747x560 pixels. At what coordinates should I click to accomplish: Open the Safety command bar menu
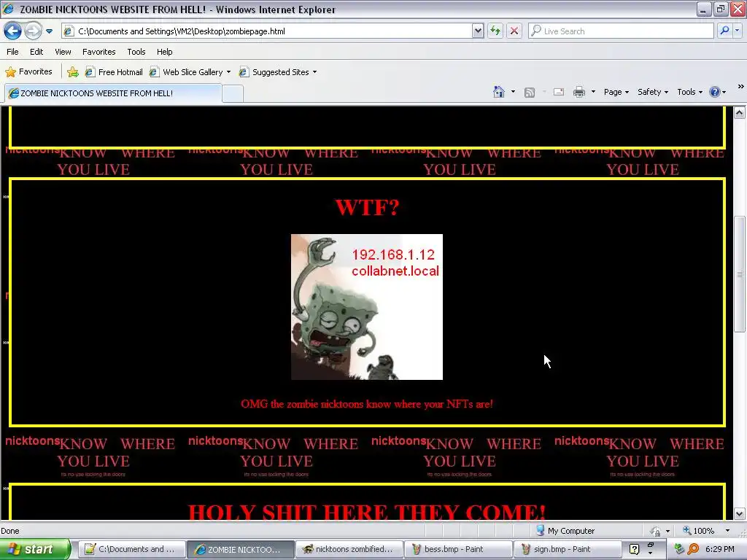point(653,92)
